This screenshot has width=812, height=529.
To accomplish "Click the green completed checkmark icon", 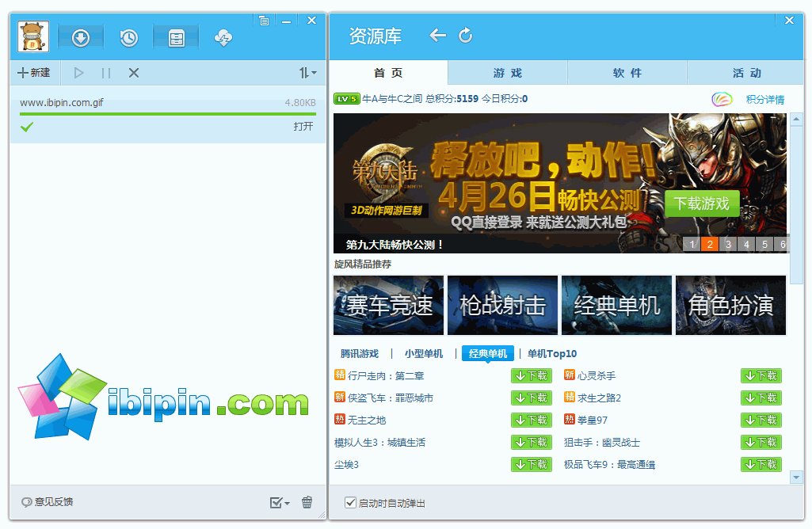I will click(27, 126).
